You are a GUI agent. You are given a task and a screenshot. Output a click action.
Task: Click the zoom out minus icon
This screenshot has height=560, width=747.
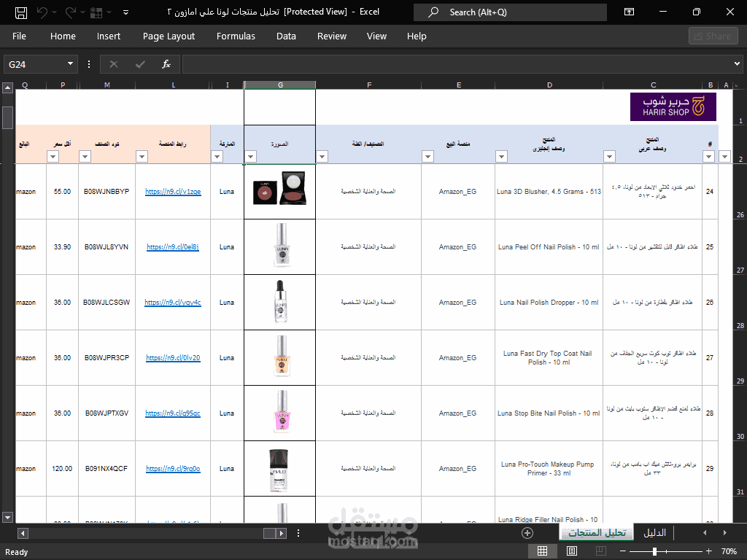pos(622,551)
